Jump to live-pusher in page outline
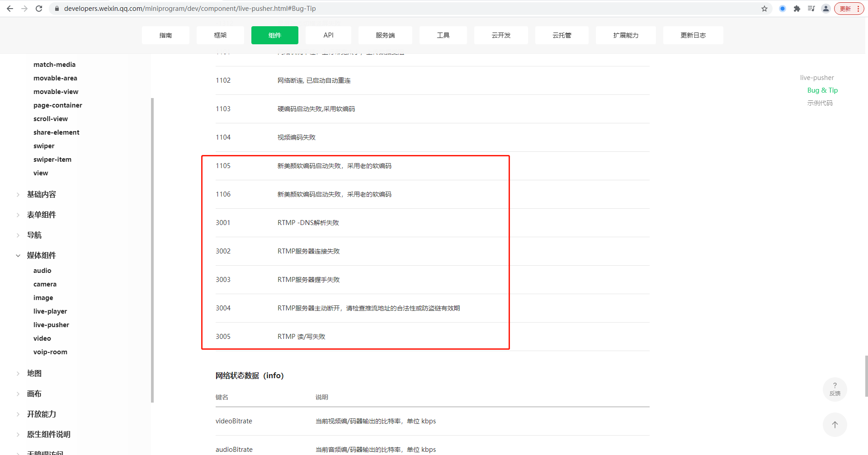Screen dimensions: 868x455 click(817, 78)
